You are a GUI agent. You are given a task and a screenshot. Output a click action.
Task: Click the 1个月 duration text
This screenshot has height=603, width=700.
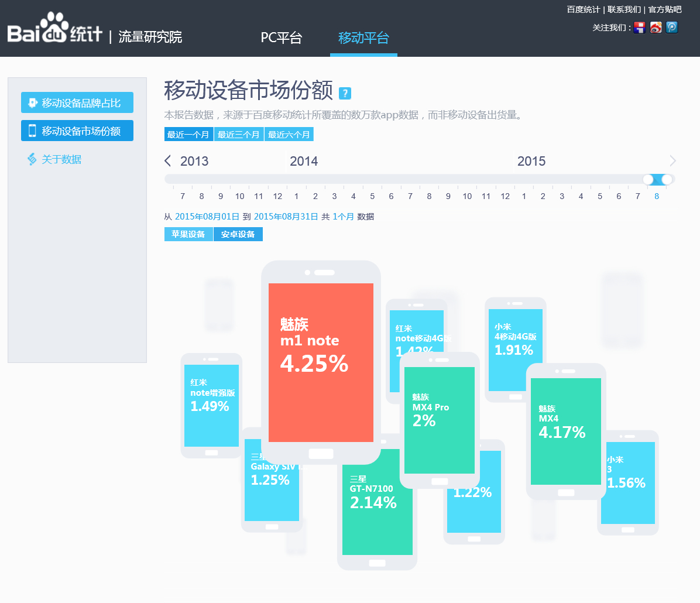point(343,217)
